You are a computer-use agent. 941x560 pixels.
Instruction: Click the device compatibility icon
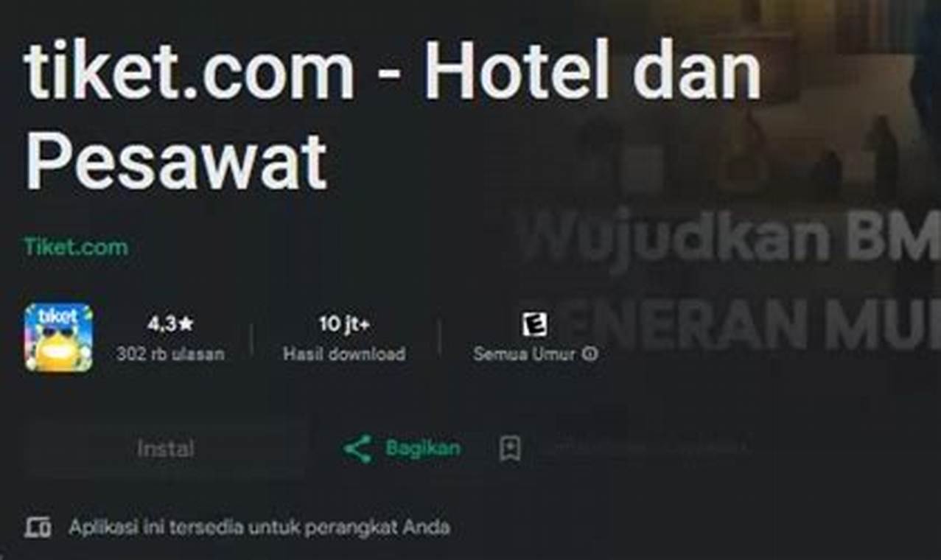[x=38, y=528]
